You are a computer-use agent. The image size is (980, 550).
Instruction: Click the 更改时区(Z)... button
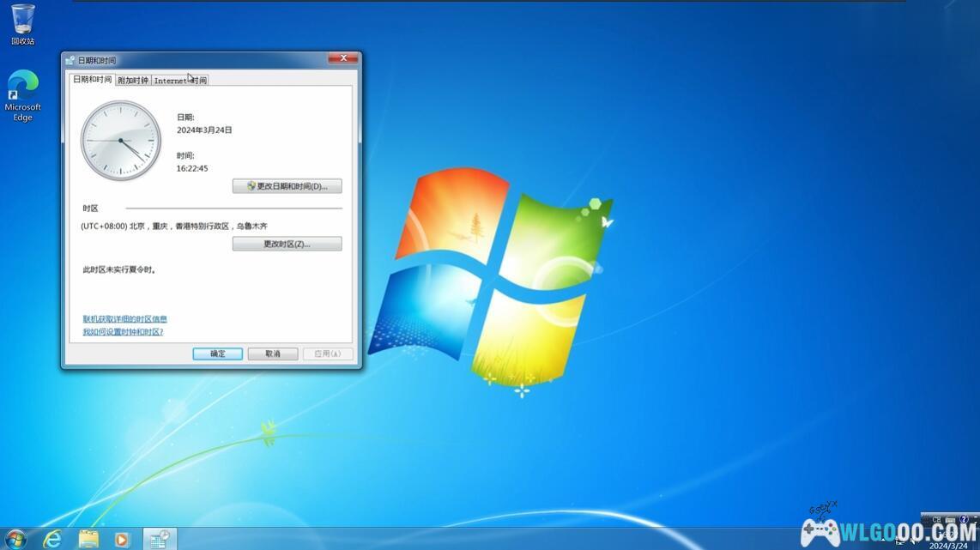pyautogui.click(x=287, y=244)
